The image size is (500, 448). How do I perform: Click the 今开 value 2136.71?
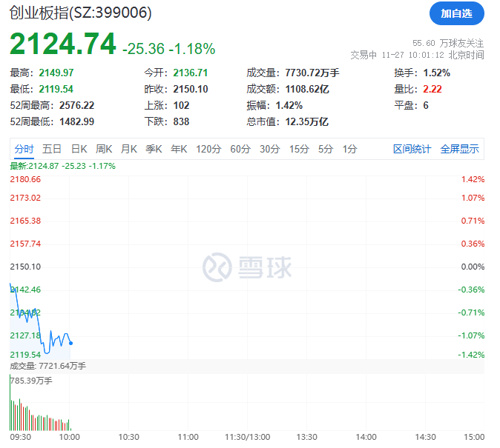(x=190, y=73)
